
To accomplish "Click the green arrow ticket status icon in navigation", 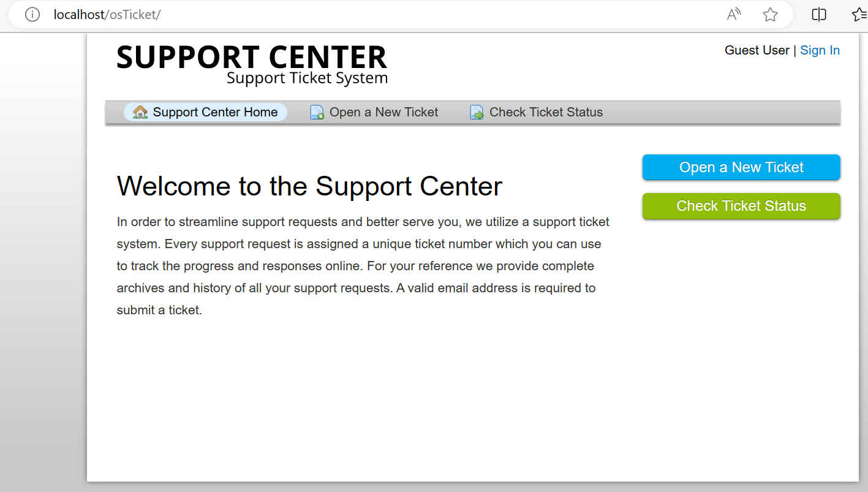I will point(477,112).
